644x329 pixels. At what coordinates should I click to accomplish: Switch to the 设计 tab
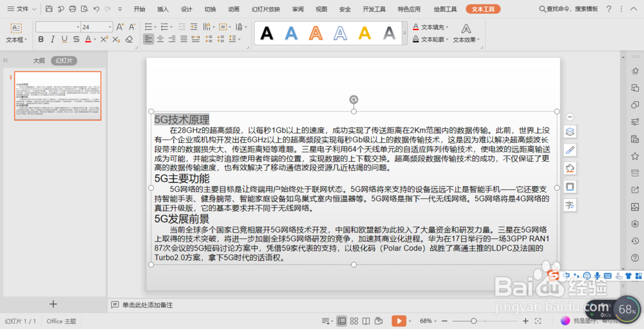click(x=187, y=9)
